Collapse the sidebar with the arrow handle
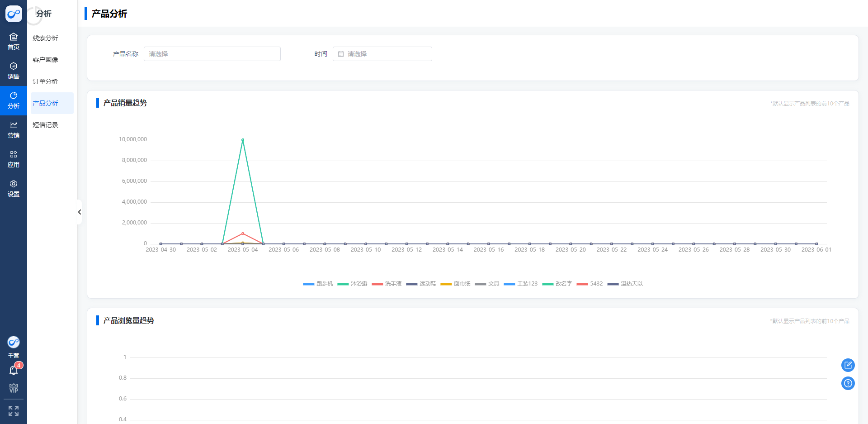 [80, 212]
